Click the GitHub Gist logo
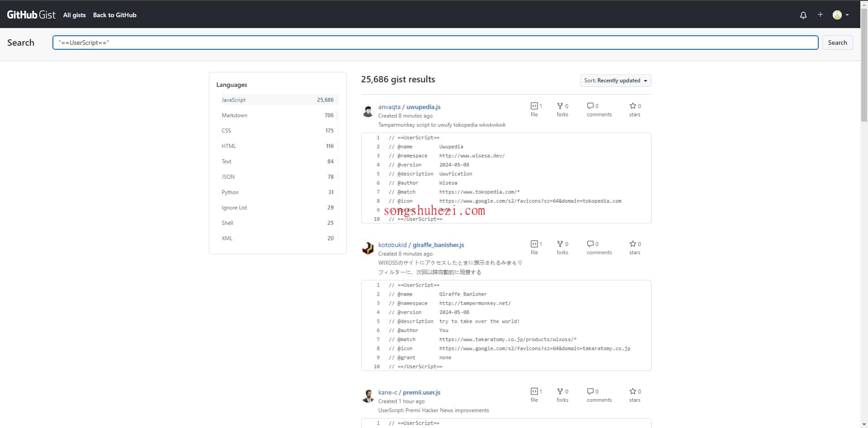The width and height of the screenshot is (868, 428). coord(31,15)
